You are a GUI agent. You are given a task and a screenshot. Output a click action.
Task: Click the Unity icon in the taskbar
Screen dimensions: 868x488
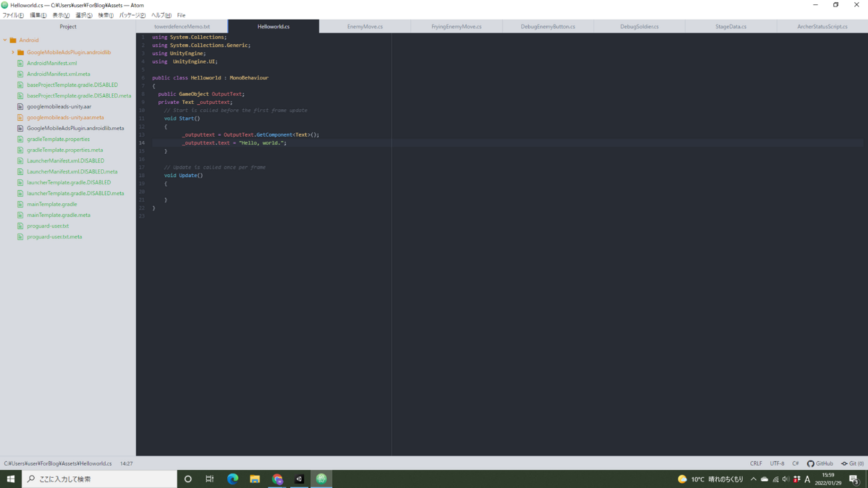click(x=299, y=479)
